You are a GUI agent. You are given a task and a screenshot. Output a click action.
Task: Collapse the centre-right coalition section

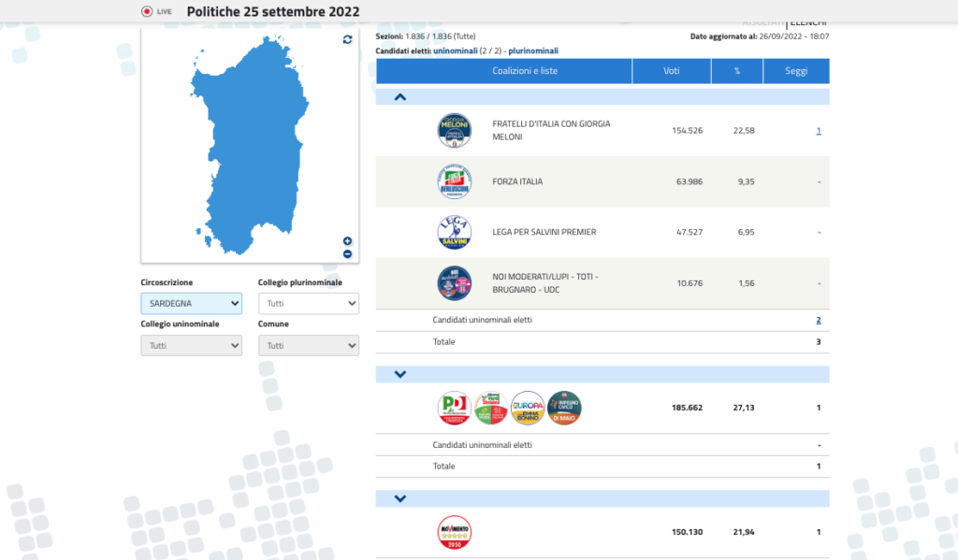click(x=400, y=97)
